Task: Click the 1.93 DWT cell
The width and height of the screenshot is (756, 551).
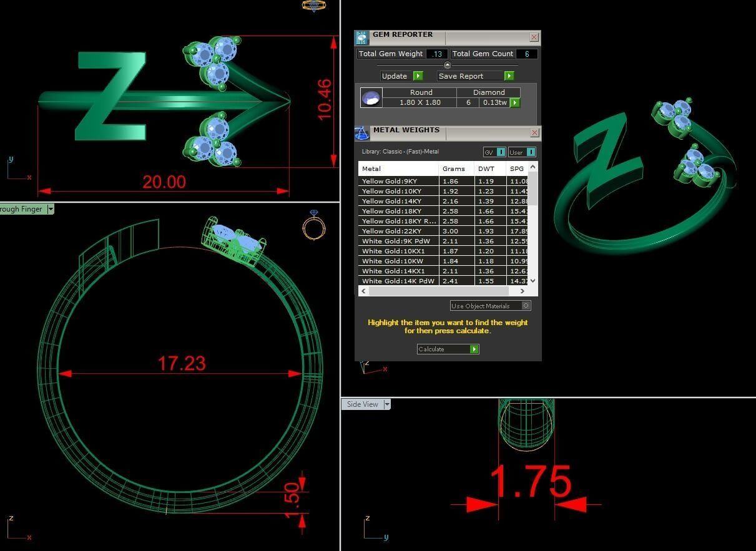Action: pos(491,232)
